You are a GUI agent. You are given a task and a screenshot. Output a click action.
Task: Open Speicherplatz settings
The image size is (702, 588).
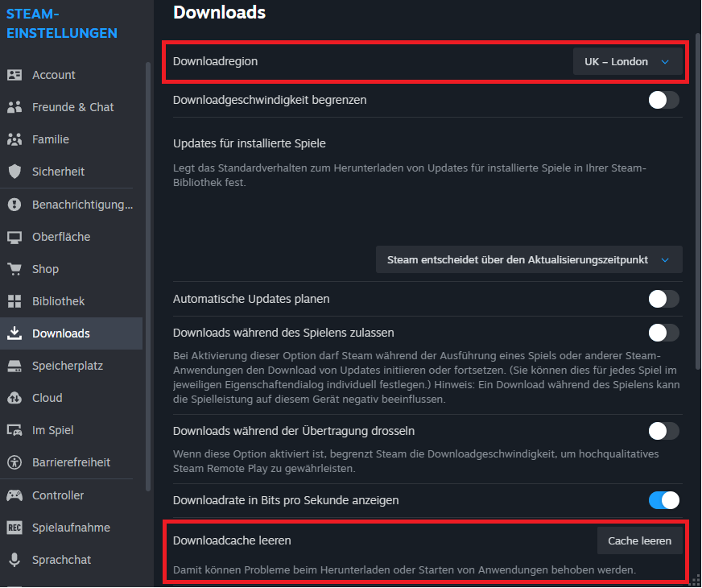tap(71, 366)
